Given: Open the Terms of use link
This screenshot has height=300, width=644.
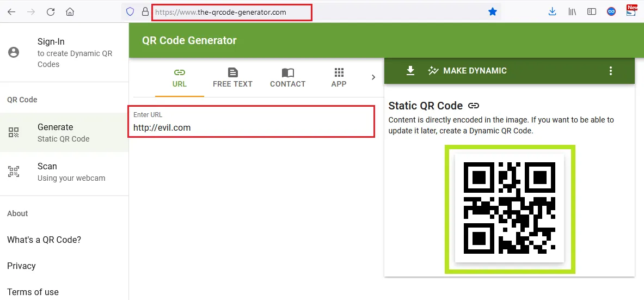Looking at the screenshot, I should point(33,292).
